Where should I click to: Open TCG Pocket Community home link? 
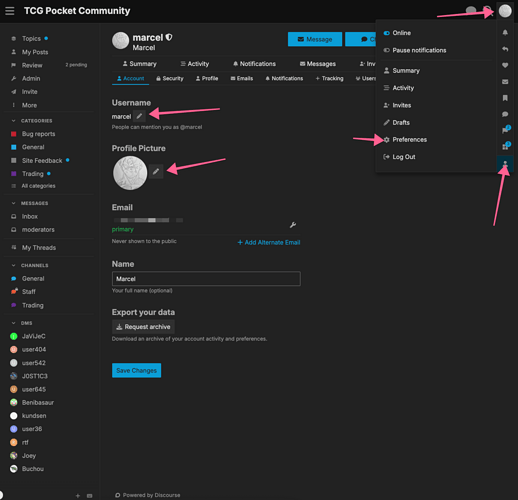(x=77, y=11)
